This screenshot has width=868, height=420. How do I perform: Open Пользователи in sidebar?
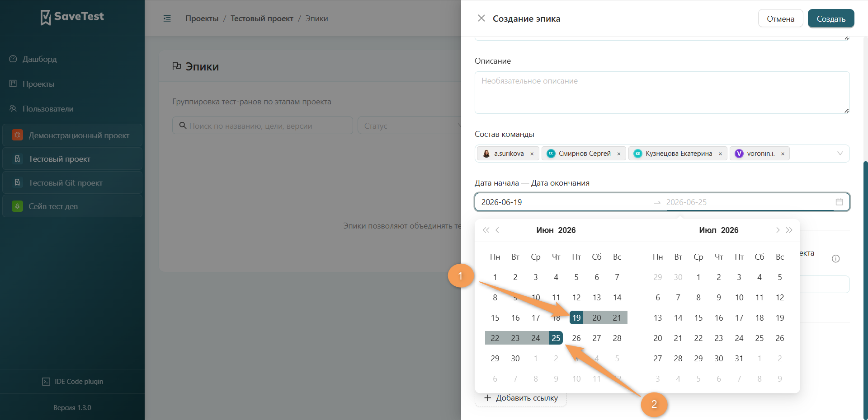click(x=48, y=109)
